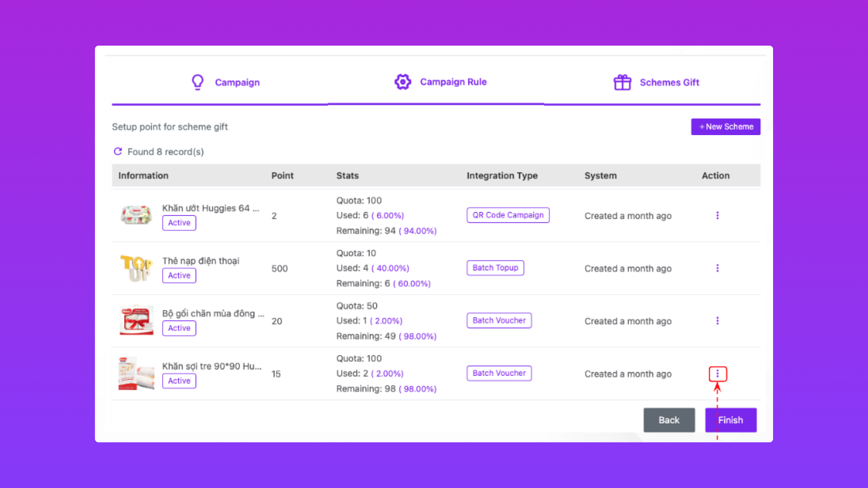Open action menu for Khăn ướt Huggies row
Image resolution: width=868 pixels, height=488 pixels.
tap(717, 216)
